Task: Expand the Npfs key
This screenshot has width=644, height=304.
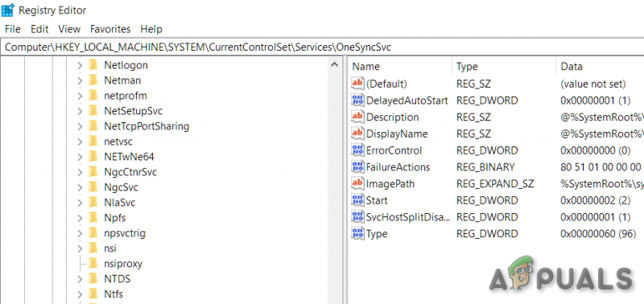Action: tap(80, 218)
